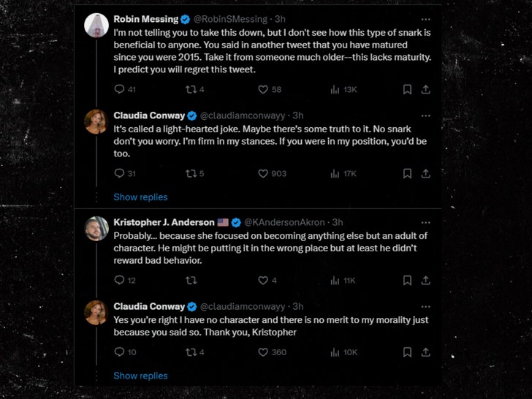The height and width of the screenshot is (399, 532).
Task: Like Claudia Conway's light-hearted joke reply
Action: [x=263, y=173]
